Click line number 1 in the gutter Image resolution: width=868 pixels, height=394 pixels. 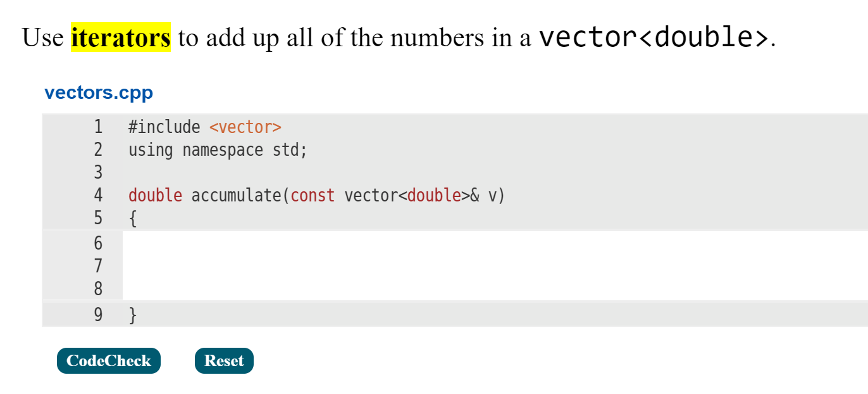pos(98,127)
